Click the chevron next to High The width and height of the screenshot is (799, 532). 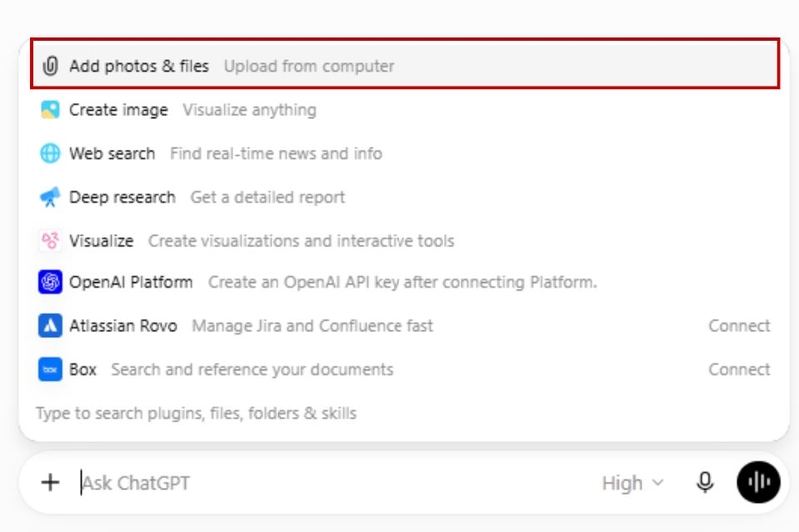658,483
